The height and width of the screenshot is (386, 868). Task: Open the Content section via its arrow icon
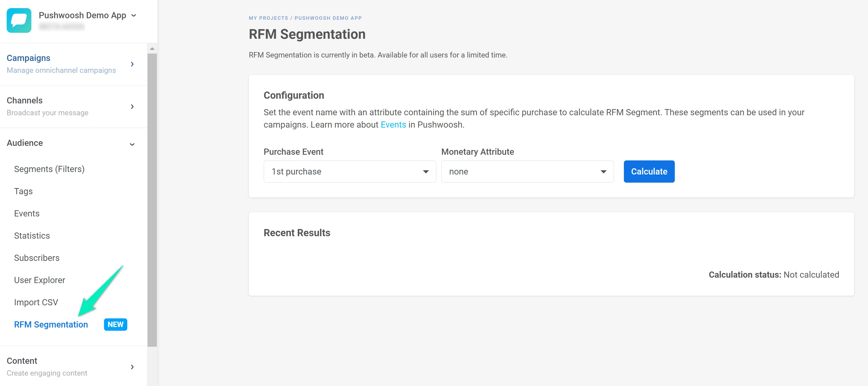(132, 367)
